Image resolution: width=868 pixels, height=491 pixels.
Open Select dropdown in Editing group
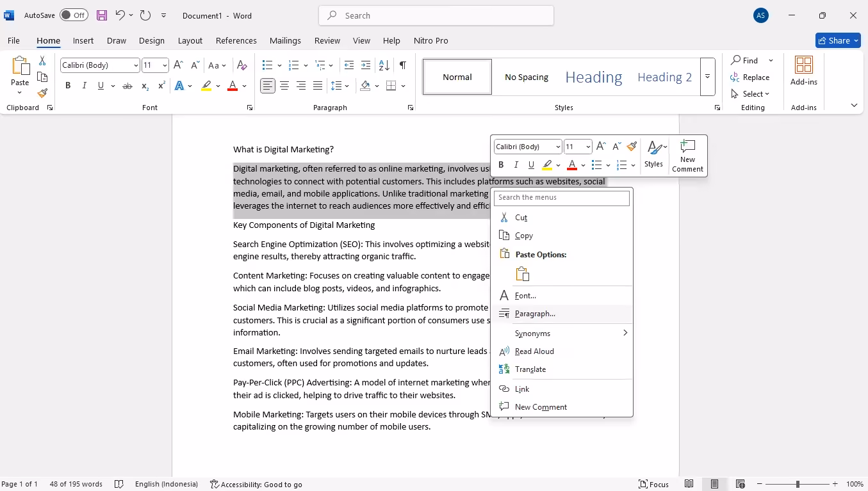coord(750,93)
